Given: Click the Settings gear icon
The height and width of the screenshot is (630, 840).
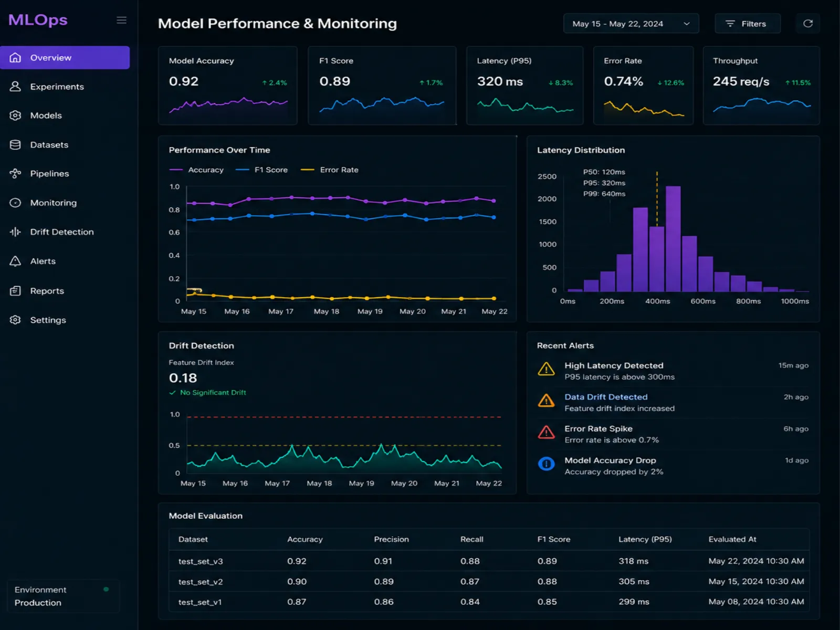Looking at the screenshot, I should click(x=16, y=320).
